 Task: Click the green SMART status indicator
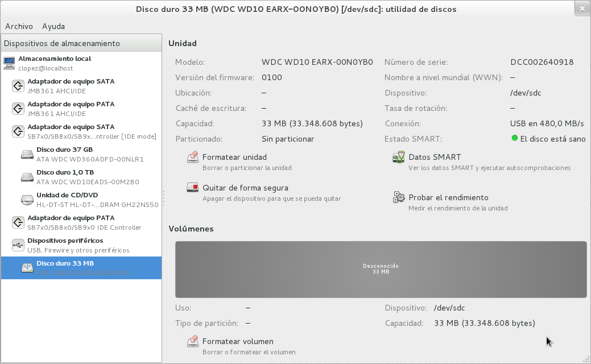coord(514,138)
